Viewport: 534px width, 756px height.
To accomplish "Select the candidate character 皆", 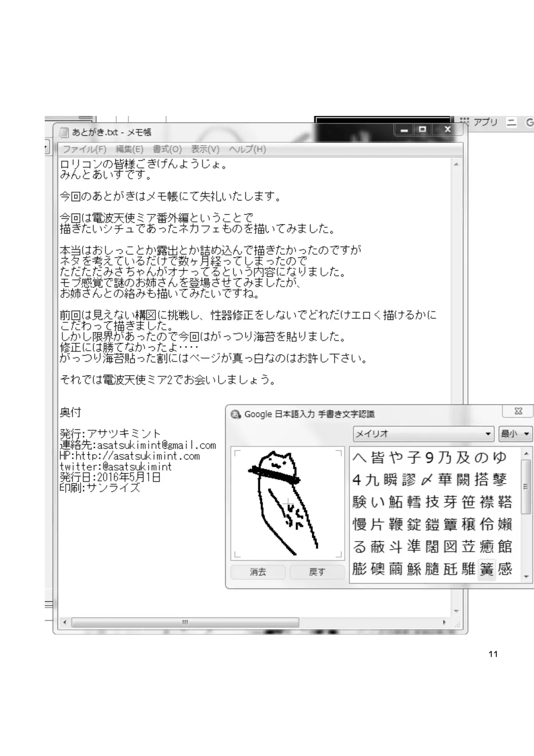I will [x=377, y=457].
